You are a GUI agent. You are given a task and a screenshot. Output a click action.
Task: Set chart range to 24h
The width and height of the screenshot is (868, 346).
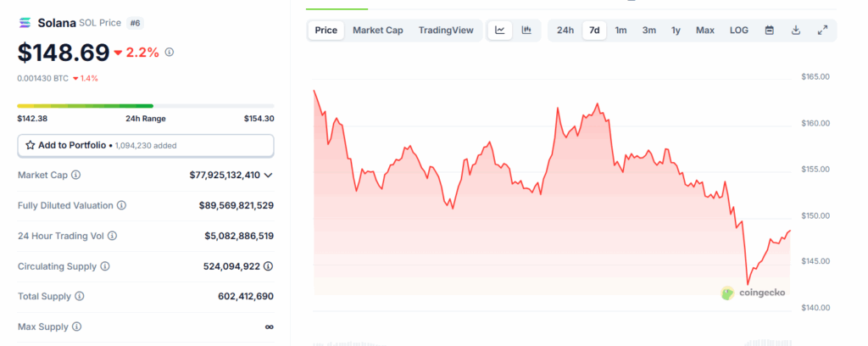tap(565, 31)
